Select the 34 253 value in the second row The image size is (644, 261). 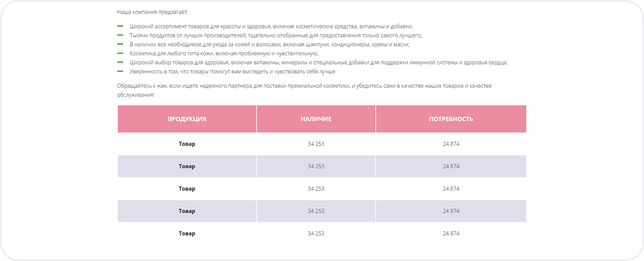[x=316, y=166]
